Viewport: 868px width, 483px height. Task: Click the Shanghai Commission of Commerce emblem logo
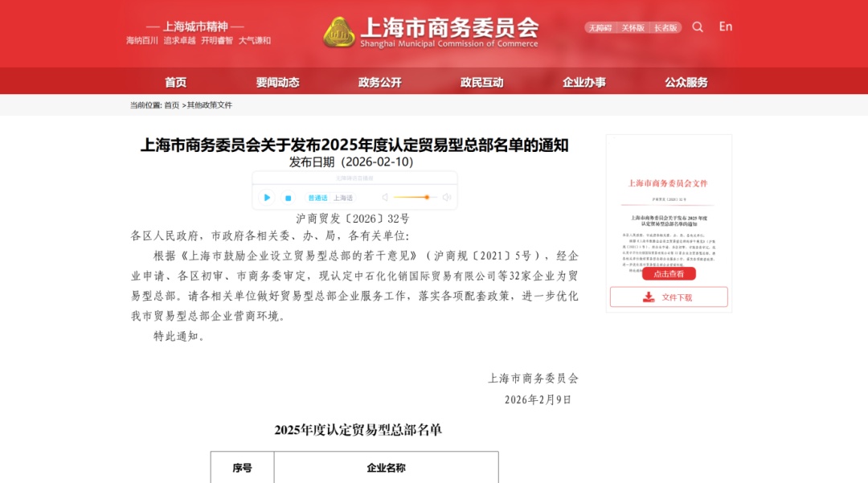(339, 32)
